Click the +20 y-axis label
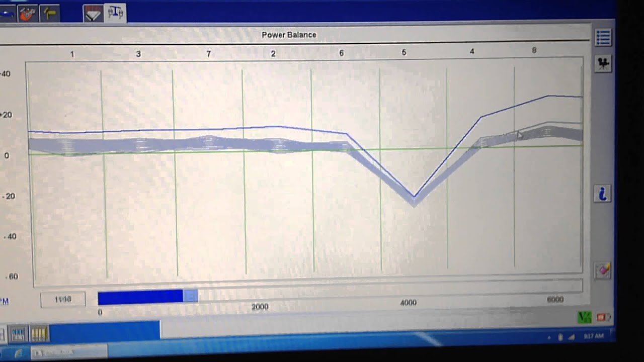 pyautogui.click(x=5, y=115)
